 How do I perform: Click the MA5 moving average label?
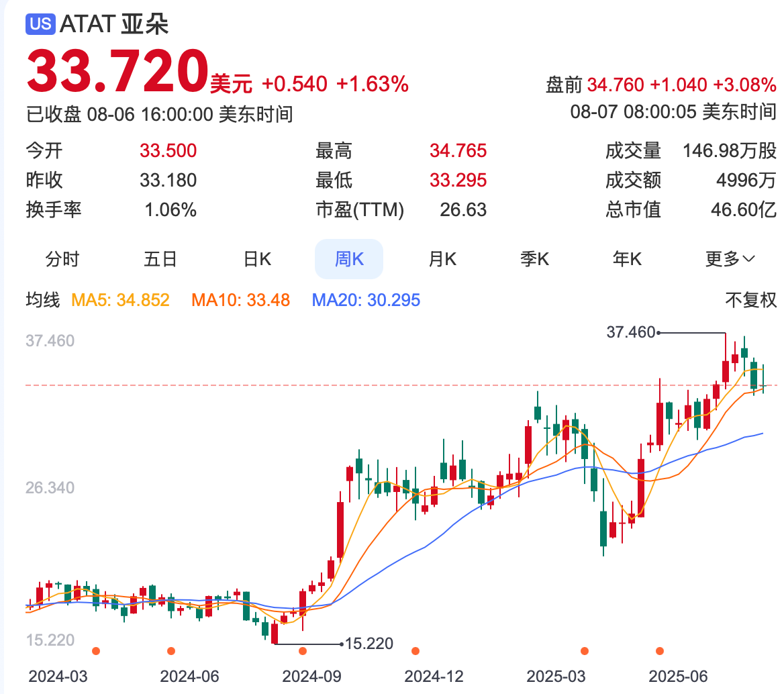pos(120,299)
